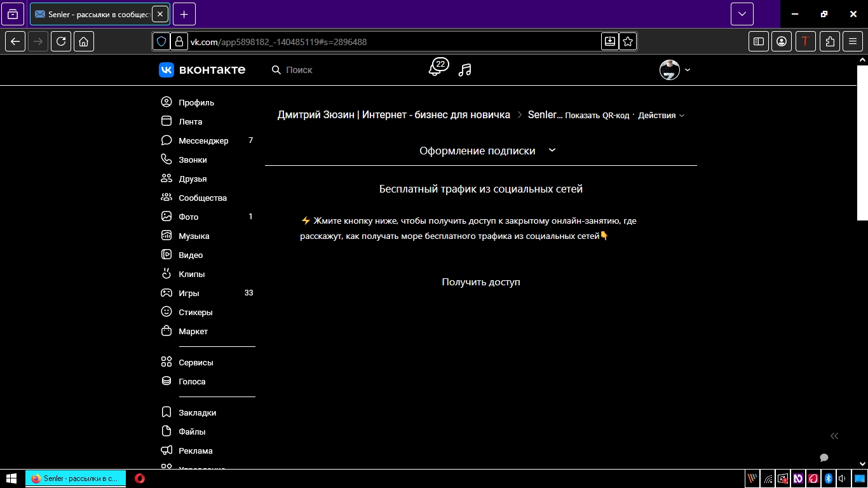Click the music note icon in header

coord(465,70)
